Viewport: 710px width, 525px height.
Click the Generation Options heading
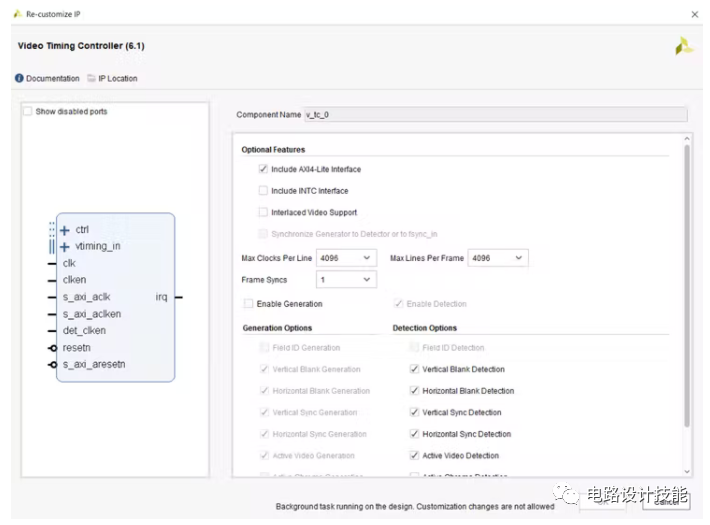(x=277, y=328)
